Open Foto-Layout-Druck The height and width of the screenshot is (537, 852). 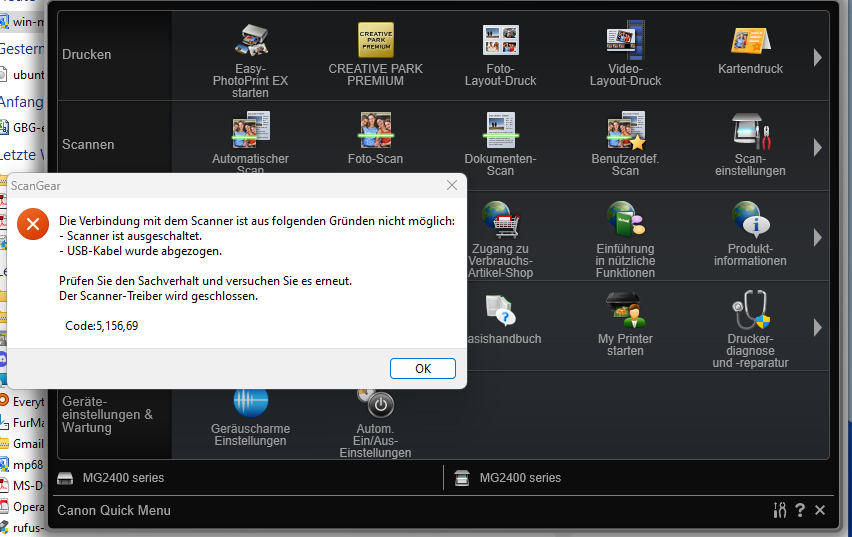500,55
